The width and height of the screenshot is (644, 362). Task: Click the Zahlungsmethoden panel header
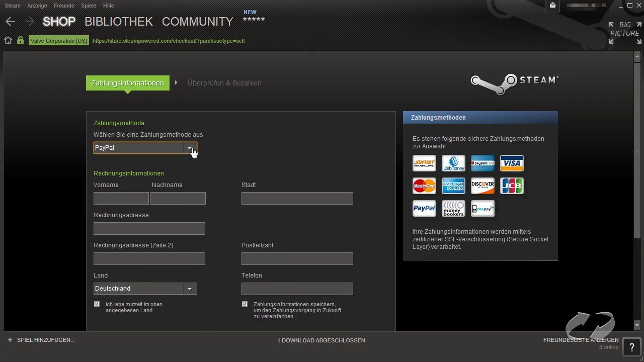pos(480,117)
